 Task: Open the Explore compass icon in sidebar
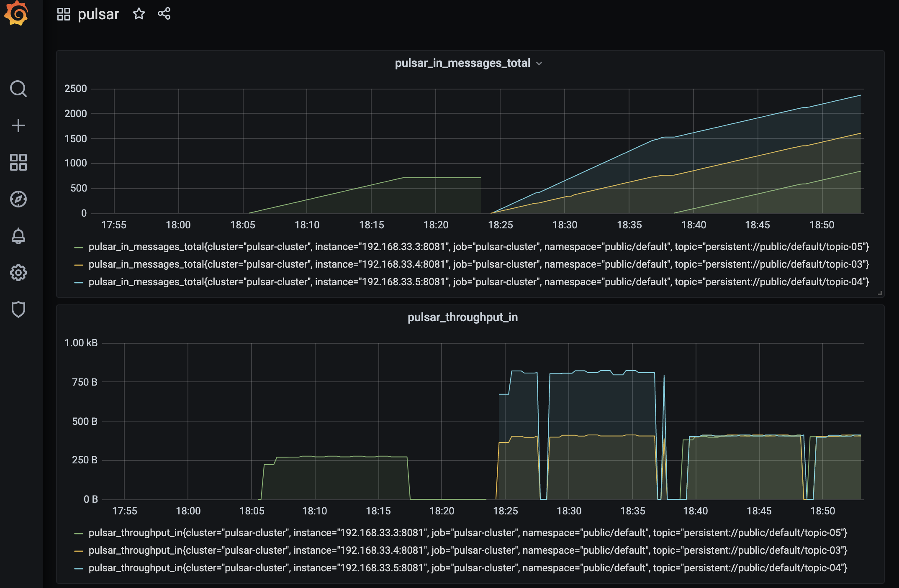(x=18, y=199)
